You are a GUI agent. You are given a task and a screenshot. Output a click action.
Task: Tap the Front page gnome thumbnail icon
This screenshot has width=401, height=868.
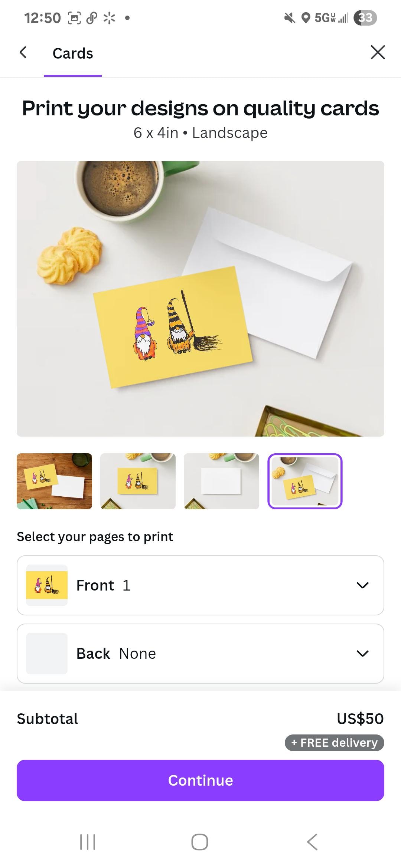47,585
